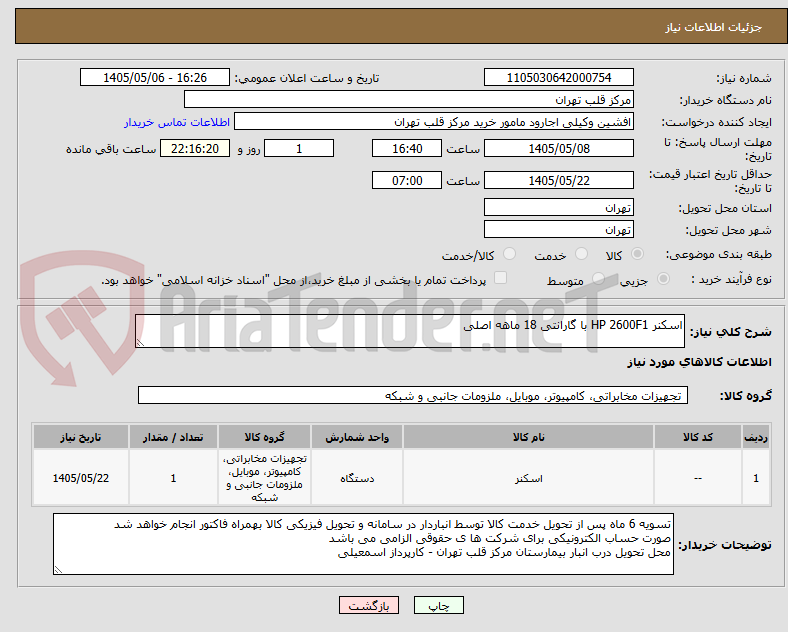Click the delivery city field تهران
This screenshot has width=788, height=632.
[x=559, y=230]
